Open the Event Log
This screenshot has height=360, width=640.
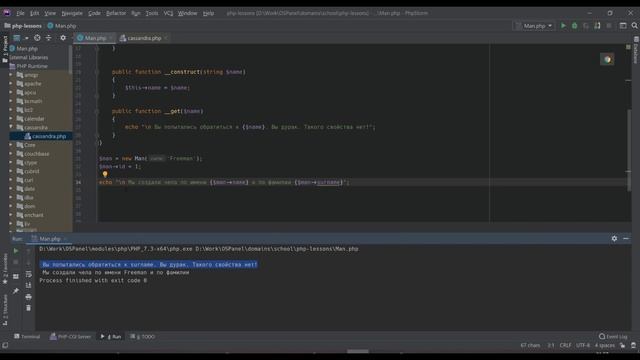(613, 337)
